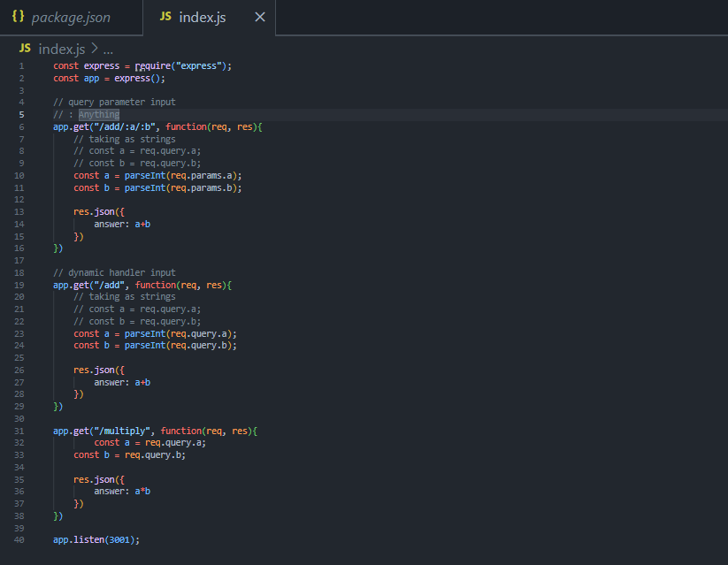
Task: Click req.params.b on line 11
Action: 202,188
